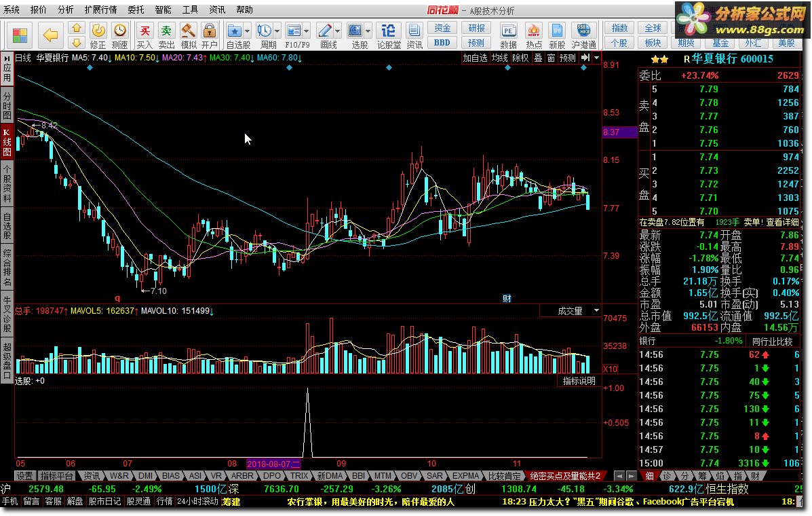Open 指标说明 indicator description

point(579,382)
